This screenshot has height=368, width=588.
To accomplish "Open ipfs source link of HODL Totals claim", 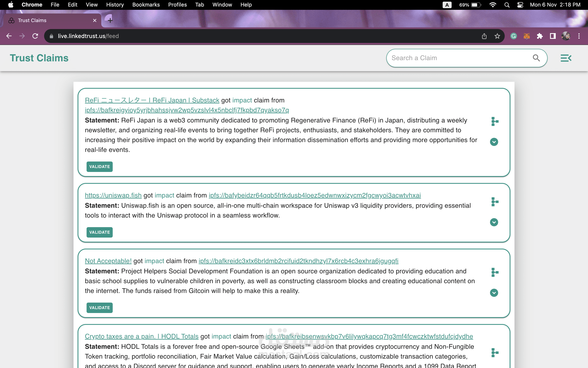I will [x=369, y=336].
